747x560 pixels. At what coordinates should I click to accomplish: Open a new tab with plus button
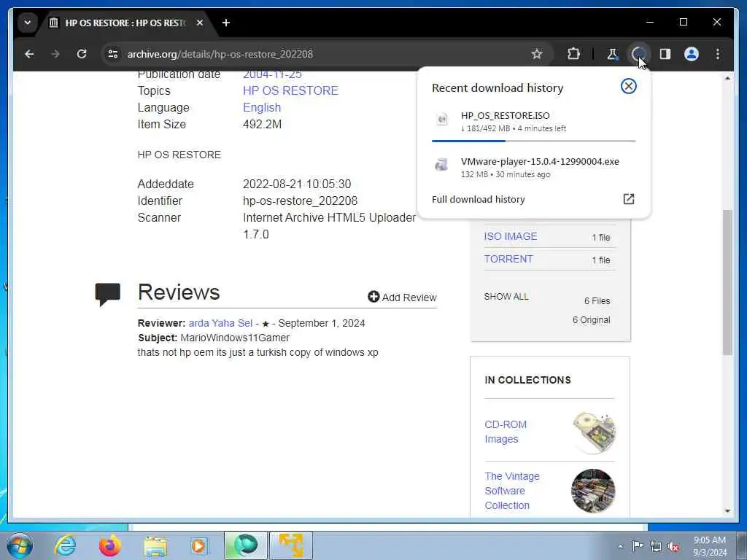[226, 23]
